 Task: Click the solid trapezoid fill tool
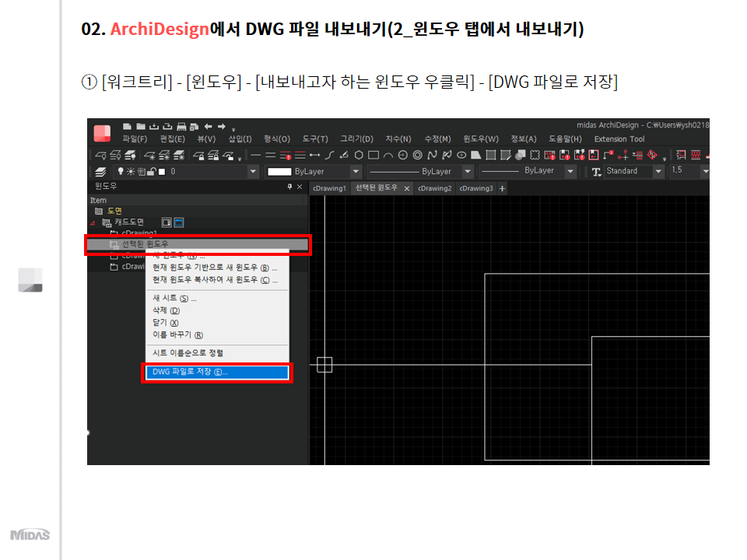click(x=476, y=155)
